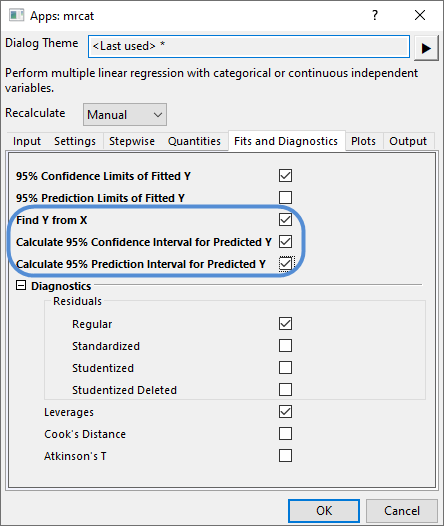Click the question mark help icon

375,15
